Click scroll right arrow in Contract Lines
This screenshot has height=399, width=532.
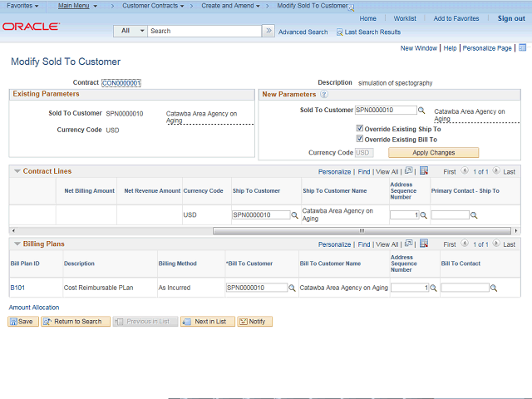[516, 231]
